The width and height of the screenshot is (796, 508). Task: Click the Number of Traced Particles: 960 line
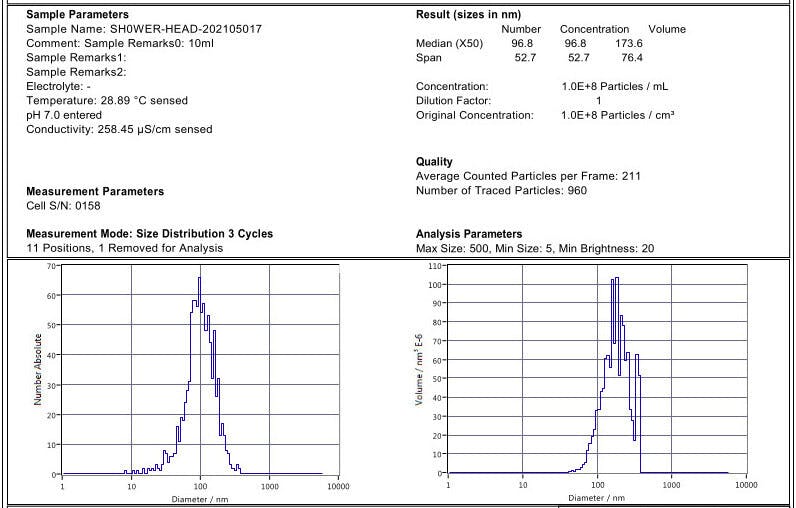click(501, 190)
